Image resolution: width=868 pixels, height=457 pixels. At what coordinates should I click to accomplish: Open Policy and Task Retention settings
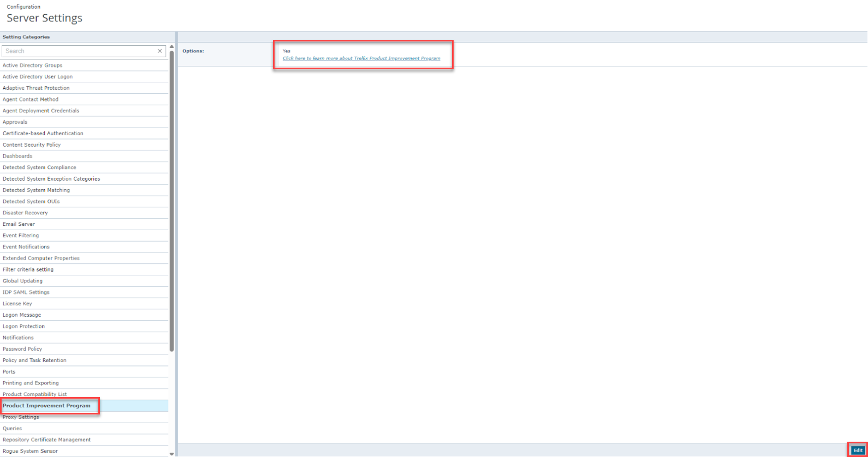(84, 360)
